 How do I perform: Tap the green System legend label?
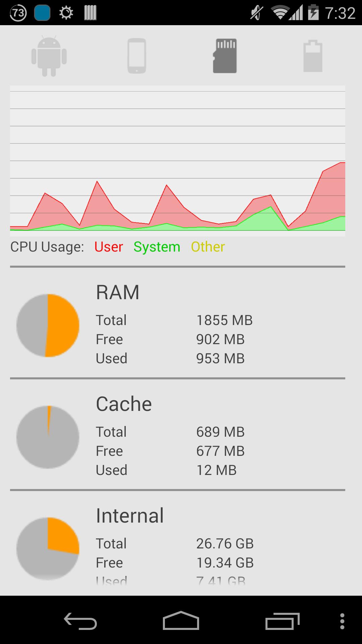[157, 247]
